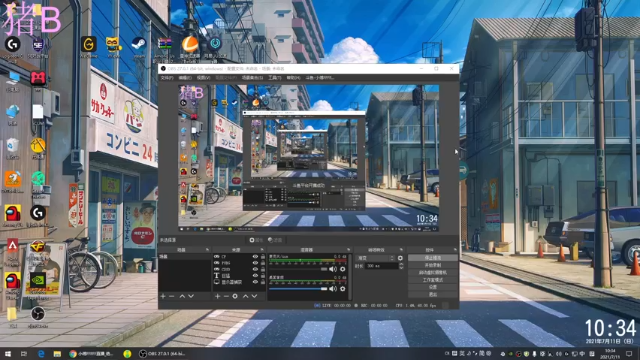The width and height of the screenshot is (640, 360).
Task: Hide the 显示器捕获 source
Action: (x=255, y=282)
